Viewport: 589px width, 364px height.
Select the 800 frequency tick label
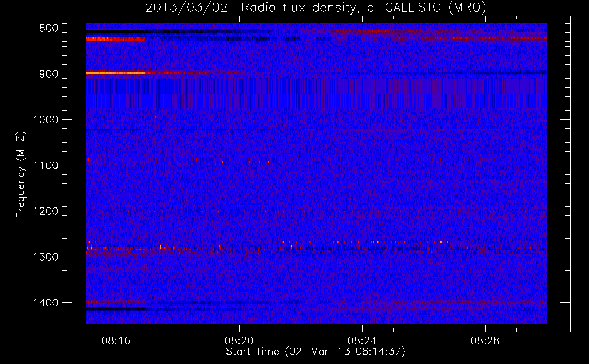tap(48, 28)
